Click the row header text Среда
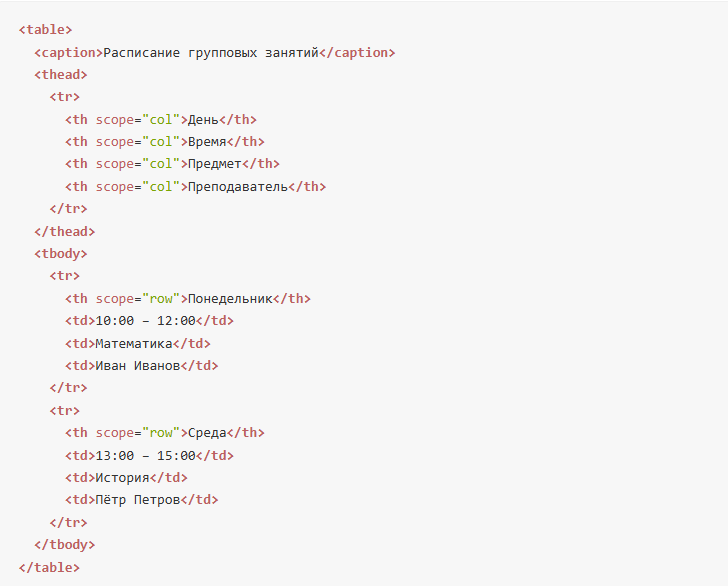This screenshot has width=728, height=586. pos(207,433)
